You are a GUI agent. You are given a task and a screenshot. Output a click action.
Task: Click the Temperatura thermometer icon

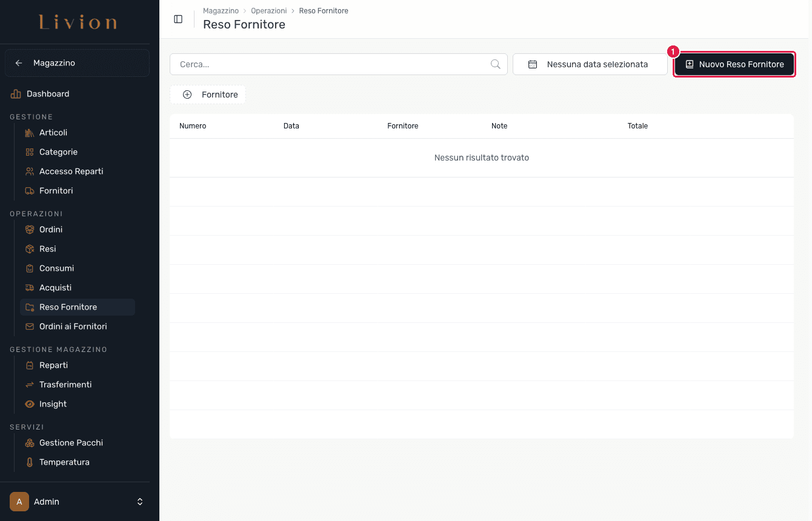click(x=30, y=462)
